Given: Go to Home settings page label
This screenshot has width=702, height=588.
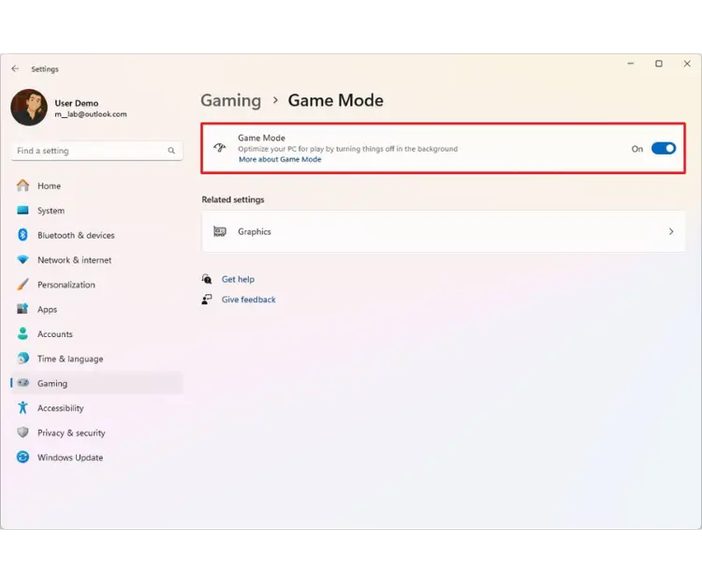Looking at the screenshot, I should (x=49, y=185).
